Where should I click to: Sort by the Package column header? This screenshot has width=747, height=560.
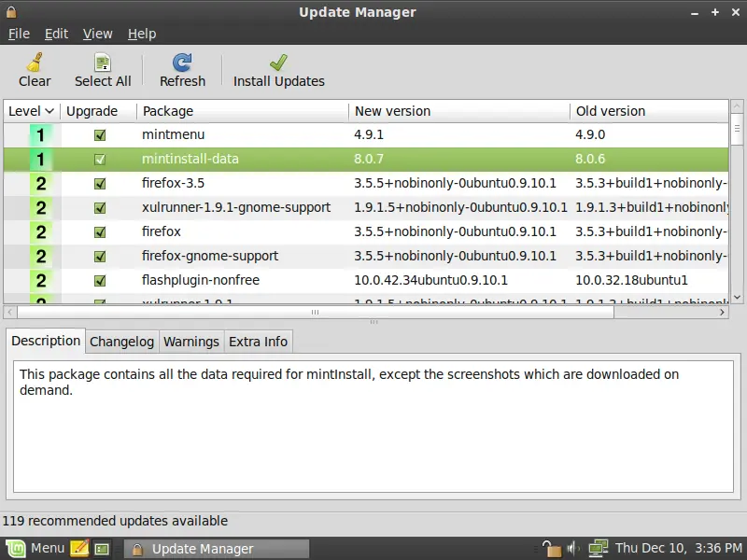pos(243,111)
